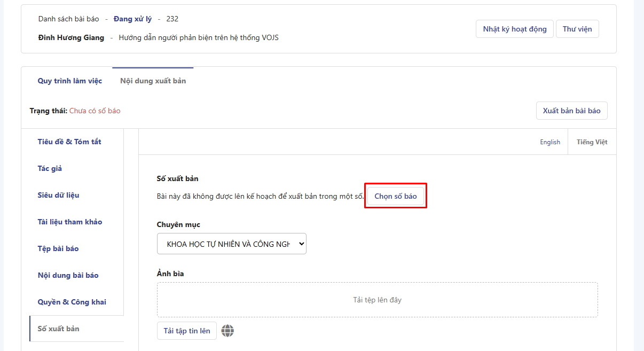Switch language to English

pyautogui.click(x=549, y=142)
